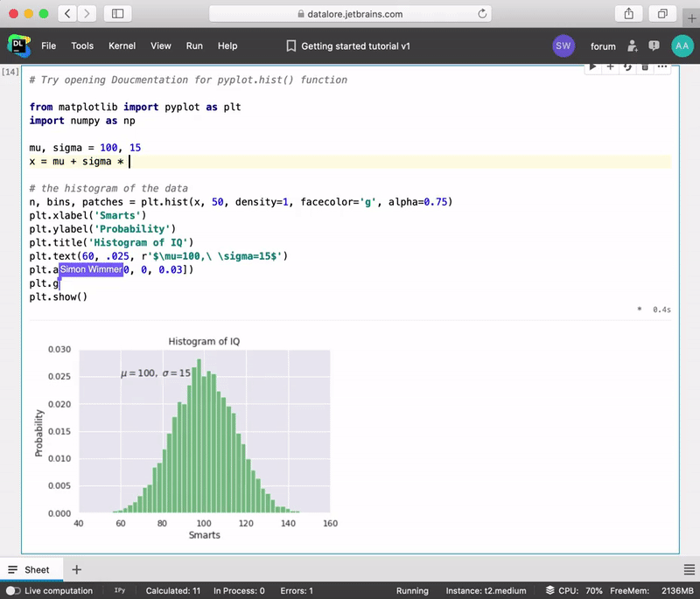This screenshot has height=599, width=700.
Task: Open the AA user account avatar
Action: tap(682, 45)
